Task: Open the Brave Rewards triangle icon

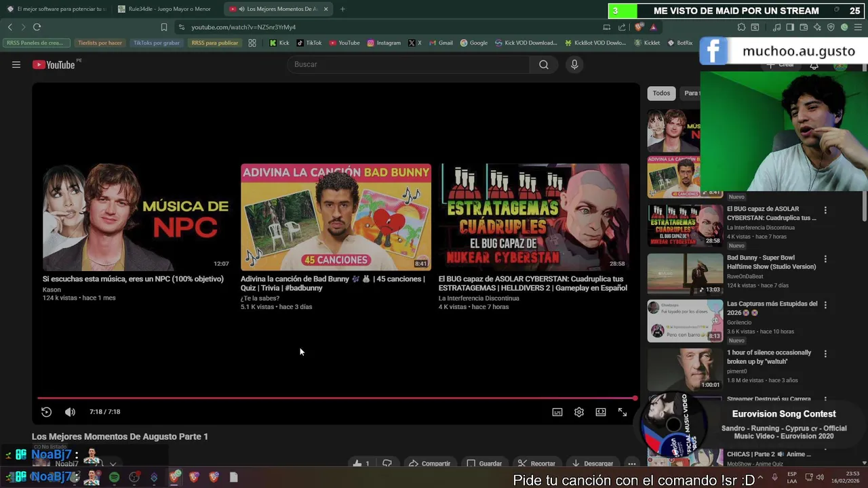Action: pyautogui.click(x=653, y=27)
